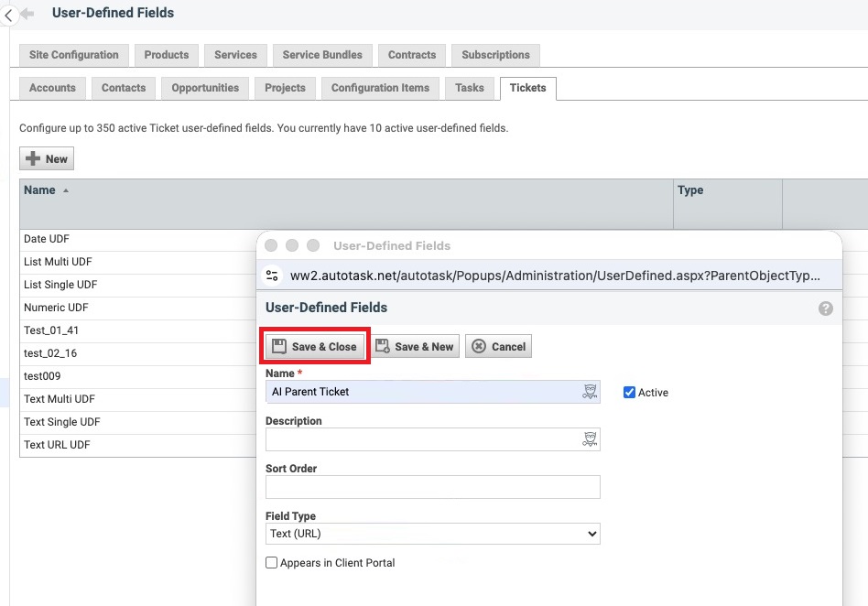This screenshot has width=868, height=606.
Task: Click the Save & Close button
Action: [315, 347]
